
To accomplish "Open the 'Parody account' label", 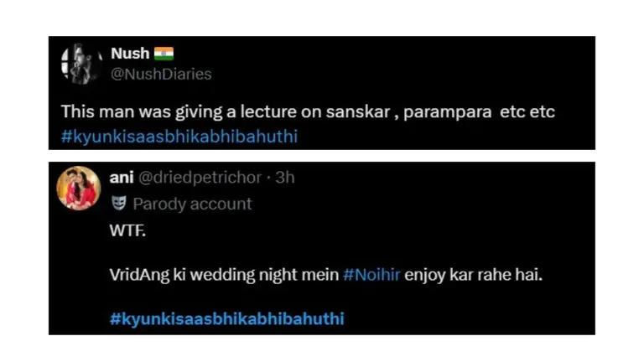I will (x=192, y=204).
